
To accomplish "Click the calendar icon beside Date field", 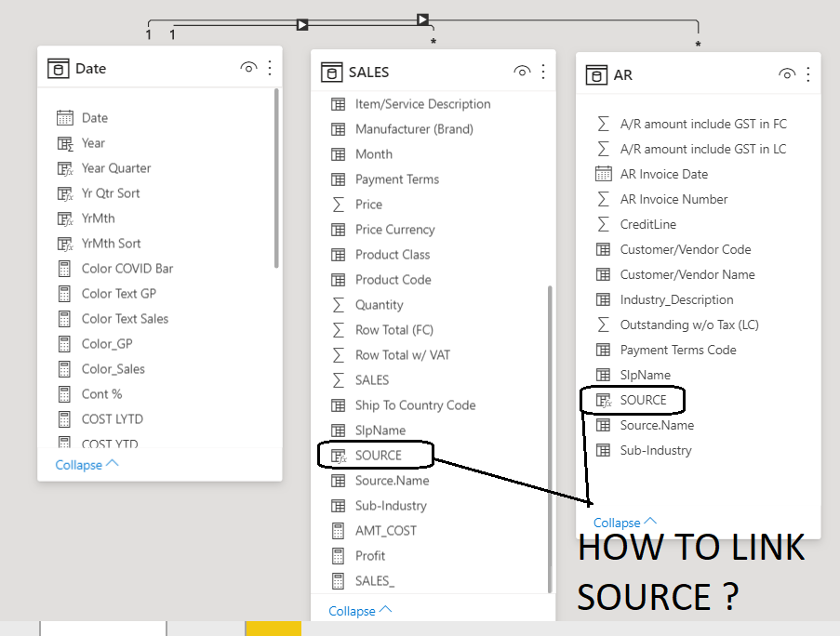I will [65, 118].
